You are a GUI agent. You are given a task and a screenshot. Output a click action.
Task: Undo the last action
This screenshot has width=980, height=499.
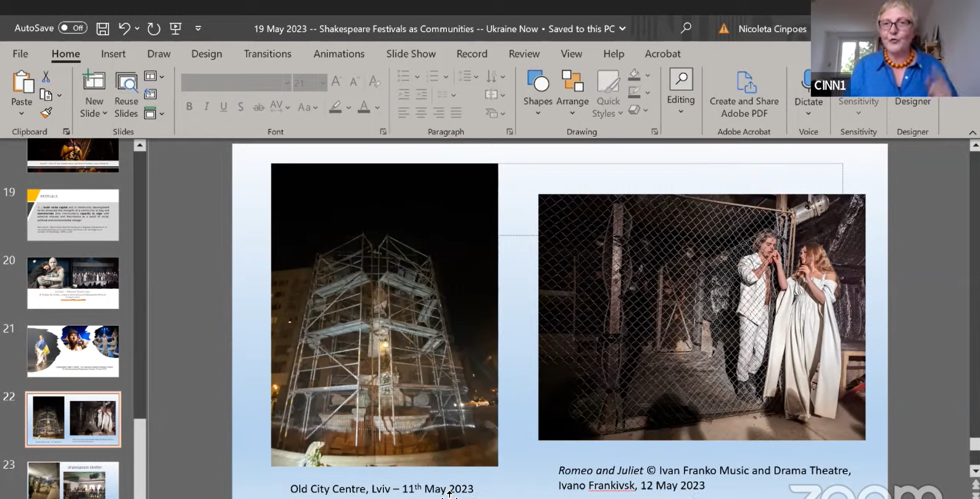124,29
